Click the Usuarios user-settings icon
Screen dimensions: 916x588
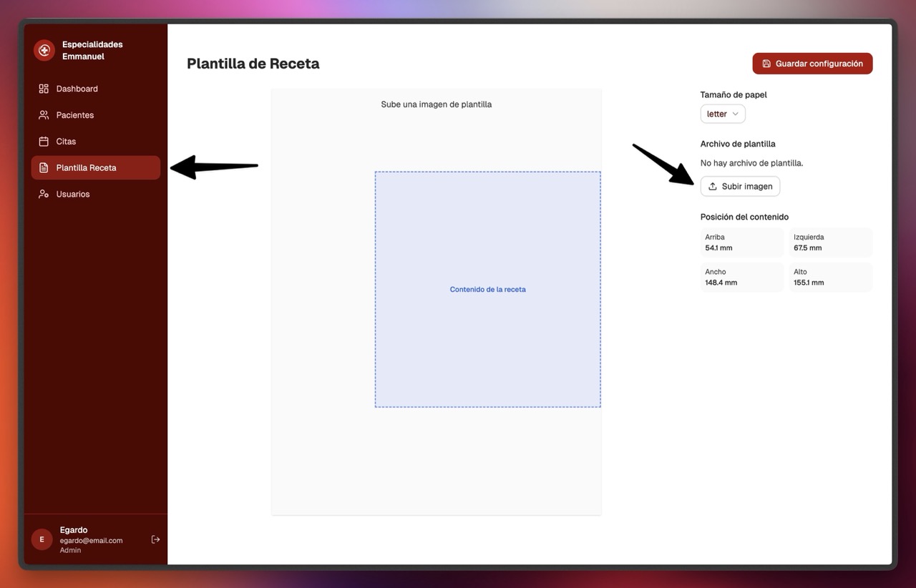pos(44,195)
